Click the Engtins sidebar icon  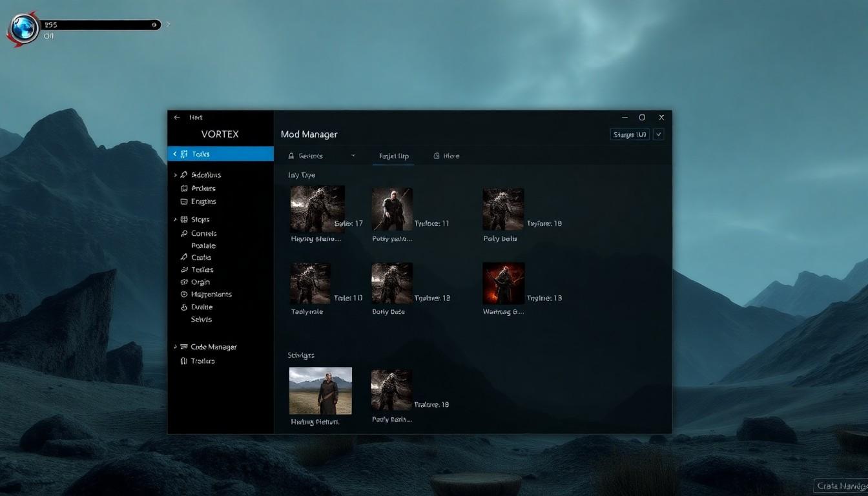pos(184,202)
